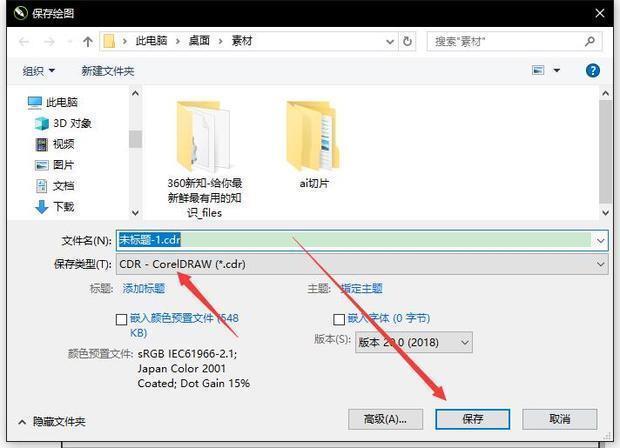Viewport: 620px width, 448px height.
Task: Click 新建文件夹 in the toolbar
Action: (108, 71)
